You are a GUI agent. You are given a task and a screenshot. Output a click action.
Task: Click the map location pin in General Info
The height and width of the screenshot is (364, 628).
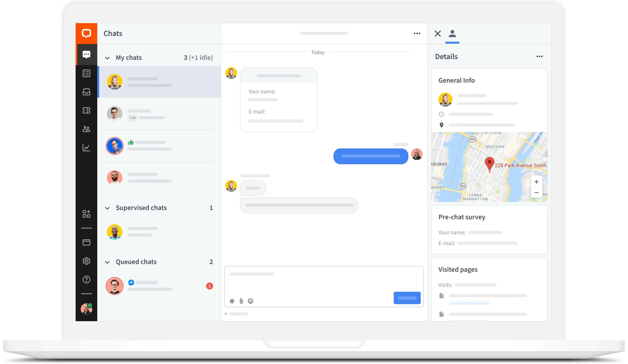pyautogui.click(x=442, y=125)
